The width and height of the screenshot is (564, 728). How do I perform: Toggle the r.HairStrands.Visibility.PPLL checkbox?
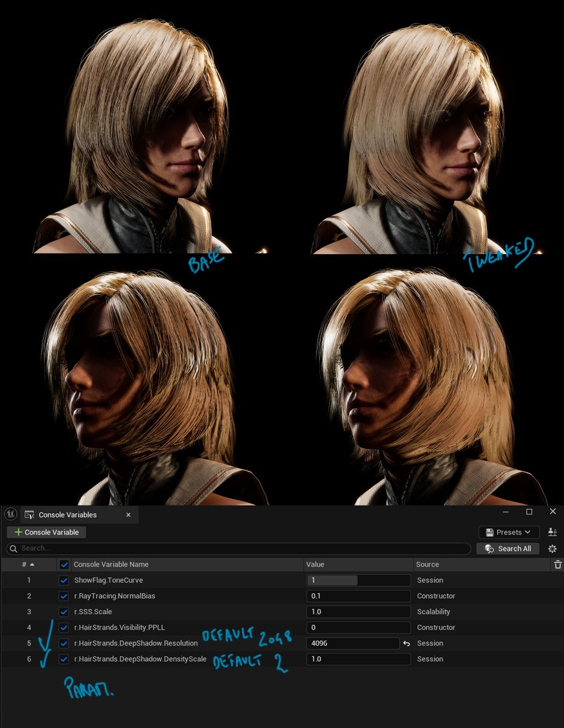pos(64,627)
